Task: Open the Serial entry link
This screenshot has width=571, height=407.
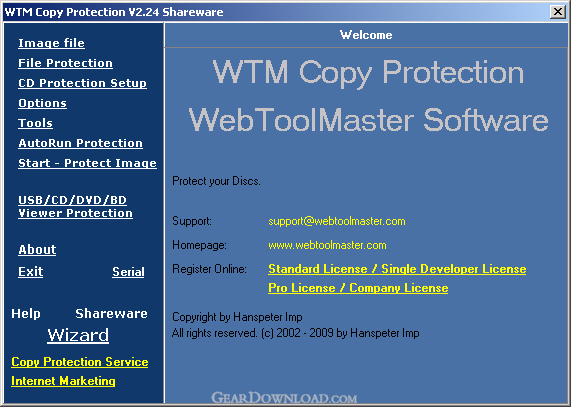Action: tap(128, 272)
